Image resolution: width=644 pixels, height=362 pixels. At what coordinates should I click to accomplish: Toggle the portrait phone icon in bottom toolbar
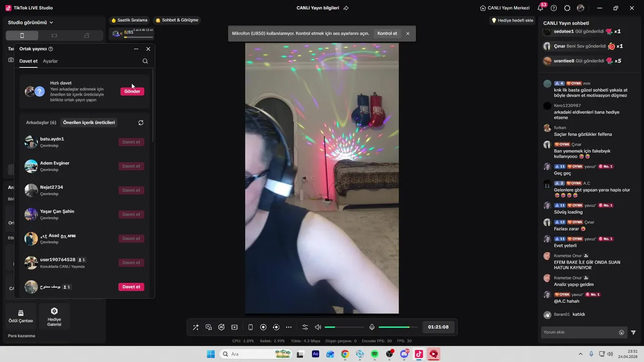[251, 327]
